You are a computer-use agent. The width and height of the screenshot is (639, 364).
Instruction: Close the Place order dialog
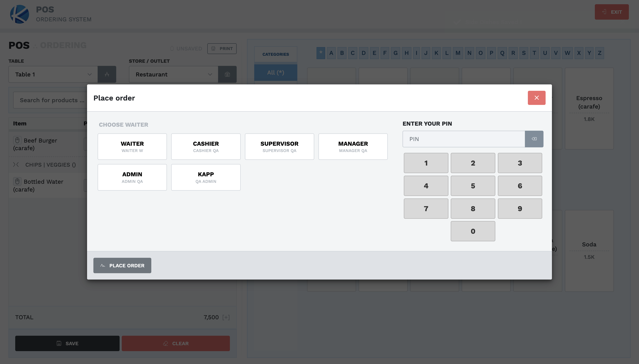click(537, 98)
